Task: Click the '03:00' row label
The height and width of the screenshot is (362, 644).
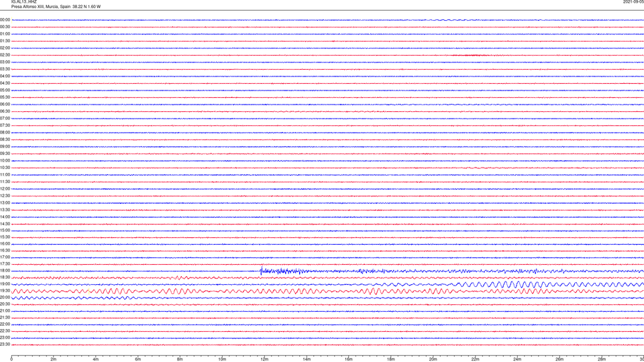Action: [5, 62]
